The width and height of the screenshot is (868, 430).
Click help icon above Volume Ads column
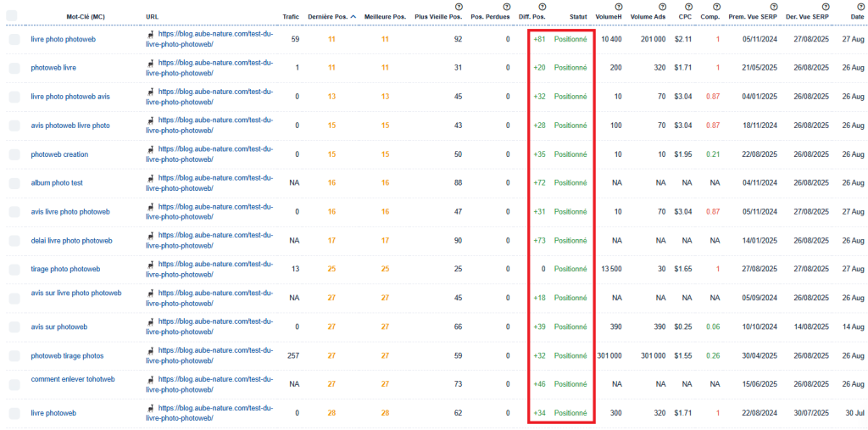662,7
